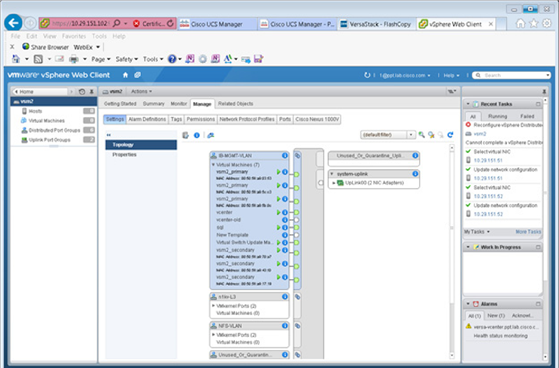Open info icon for NFS-VLAN port group
This screenshot has height=368, width=559.
click(x=284, y=326)
